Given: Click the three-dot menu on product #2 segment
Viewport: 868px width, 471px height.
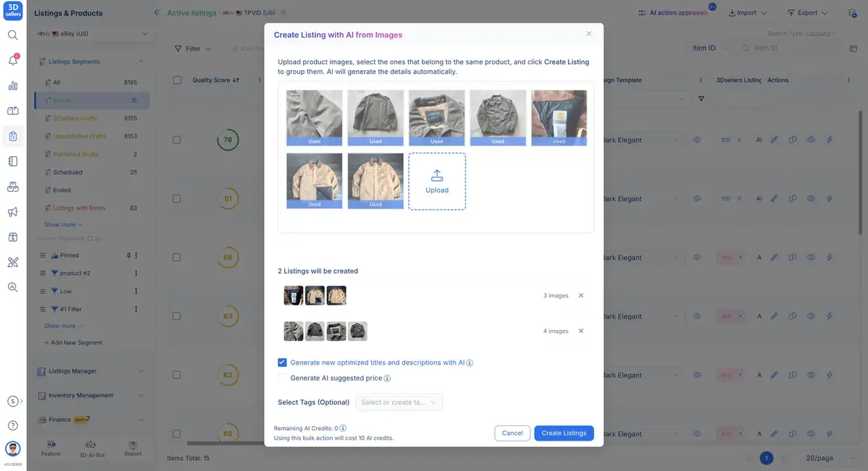Looking at the screenshot, I should click(x=136, y=273).
